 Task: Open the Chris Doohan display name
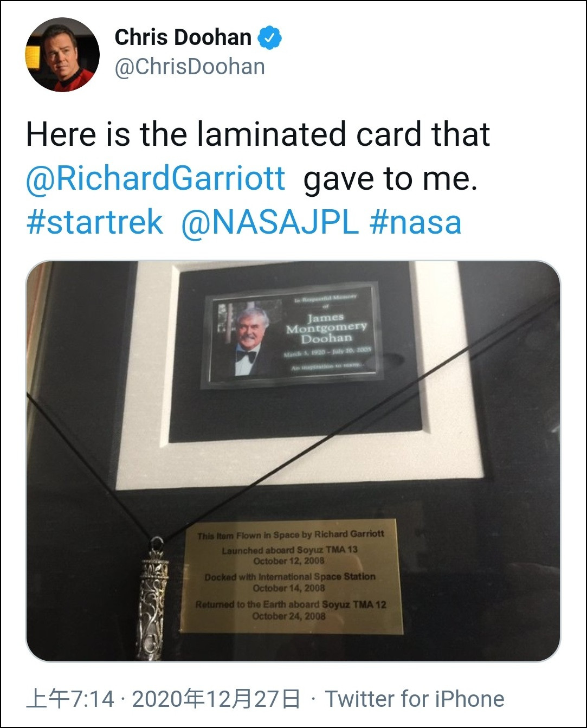[183, 37]
